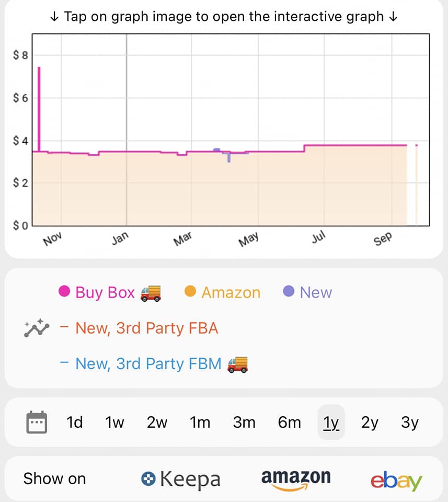Select the 1d time range

pos(75,423)
